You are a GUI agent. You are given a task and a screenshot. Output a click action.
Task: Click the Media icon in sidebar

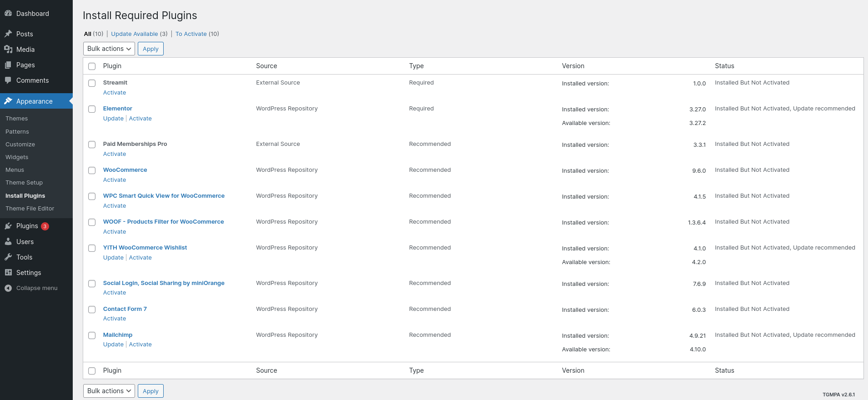pos(8,50)
